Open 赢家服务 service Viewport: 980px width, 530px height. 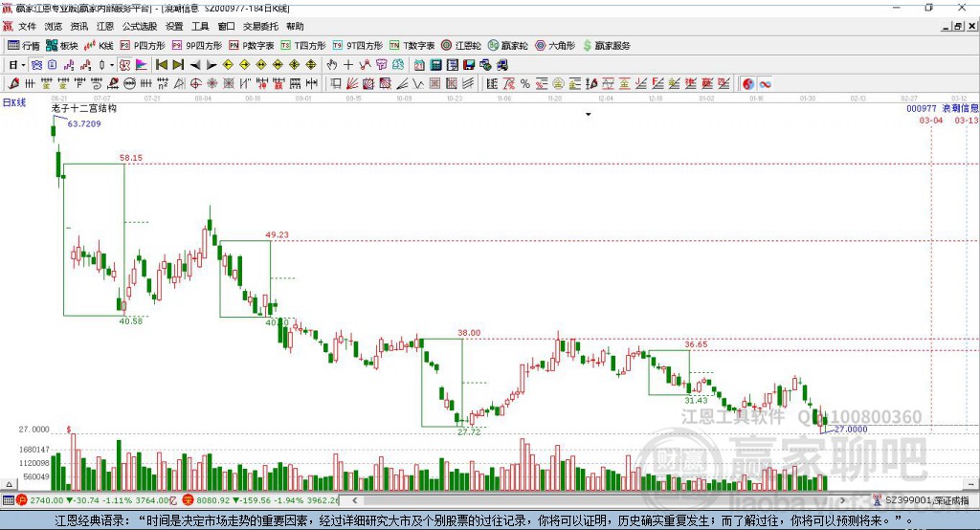[x=606, y=46]
